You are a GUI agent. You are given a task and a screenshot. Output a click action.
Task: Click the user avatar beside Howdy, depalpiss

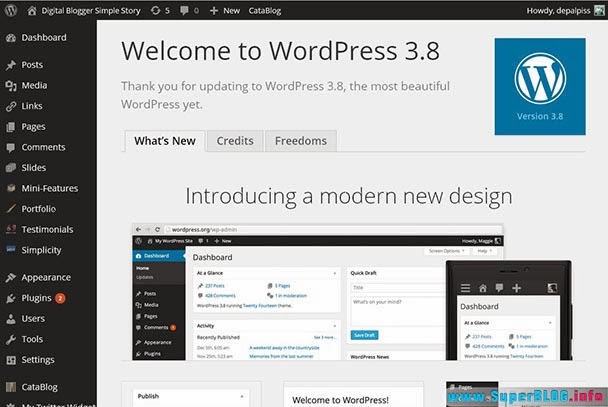click(x=599, y=10)
